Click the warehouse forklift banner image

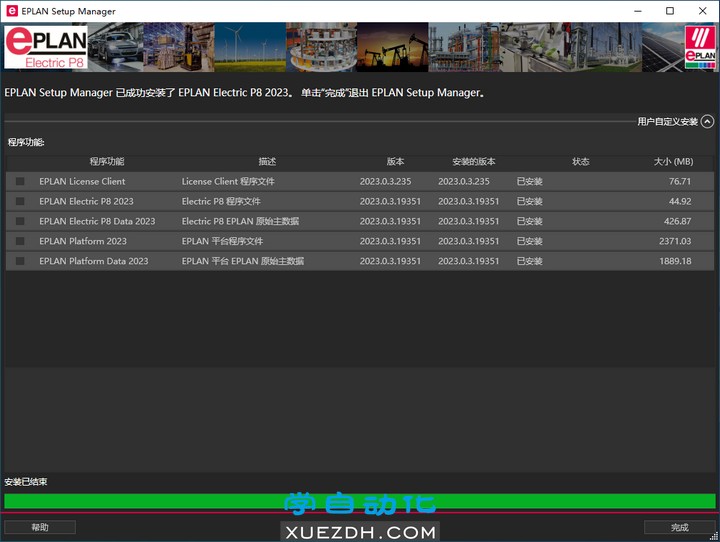point(179,47)
